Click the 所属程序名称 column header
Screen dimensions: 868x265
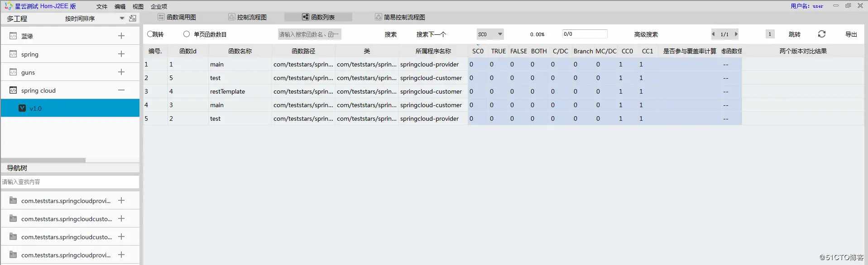pos(433,51)
